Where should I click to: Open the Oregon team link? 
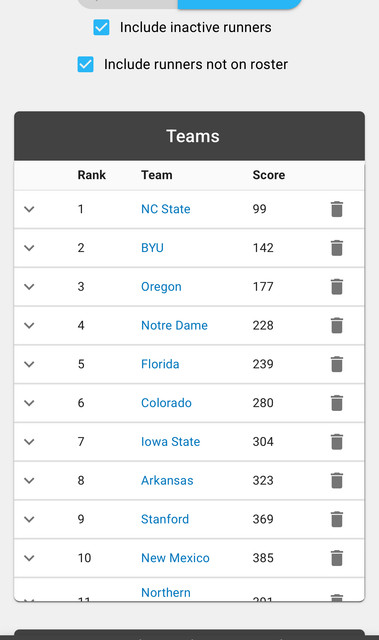[161, 287]
